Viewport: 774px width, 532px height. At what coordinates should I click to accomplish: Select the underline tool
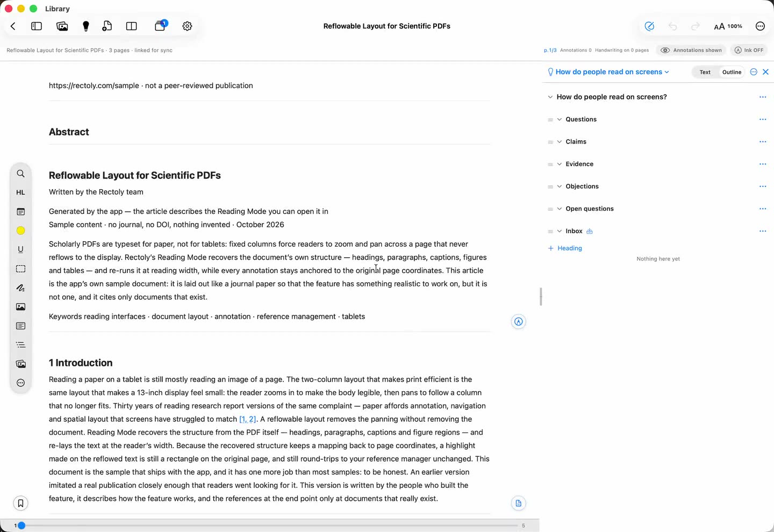[20, 249]
